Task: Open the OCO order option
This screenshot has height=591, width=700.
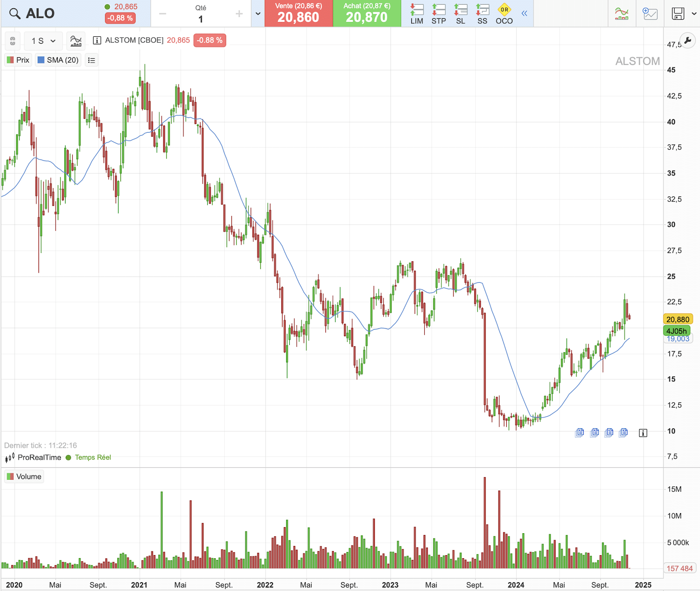Action: pyautogui.click(x=504, y=14)
